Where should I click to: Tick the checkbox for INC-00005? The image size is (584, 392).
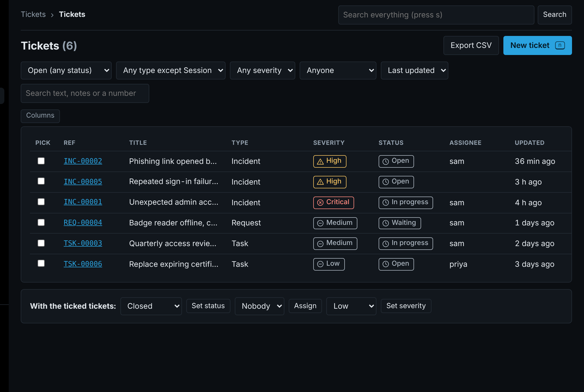[x=41, y=181]
